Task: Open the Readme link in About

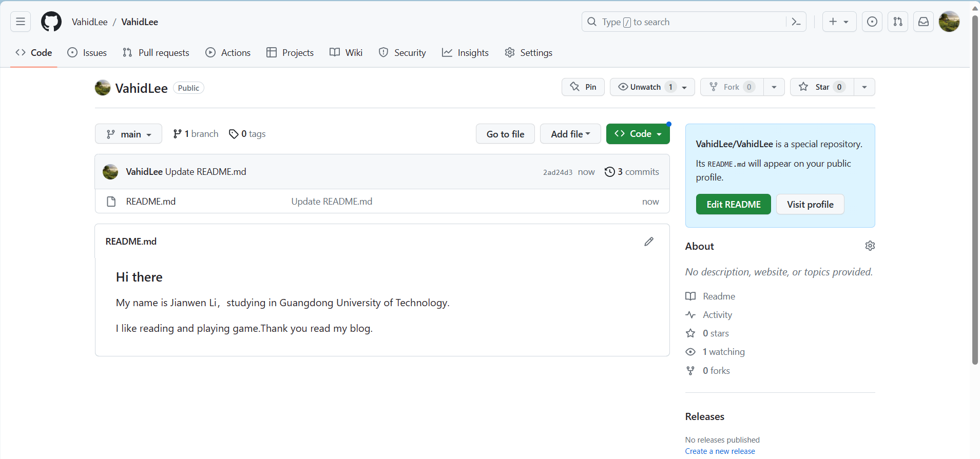Action: 710,296
